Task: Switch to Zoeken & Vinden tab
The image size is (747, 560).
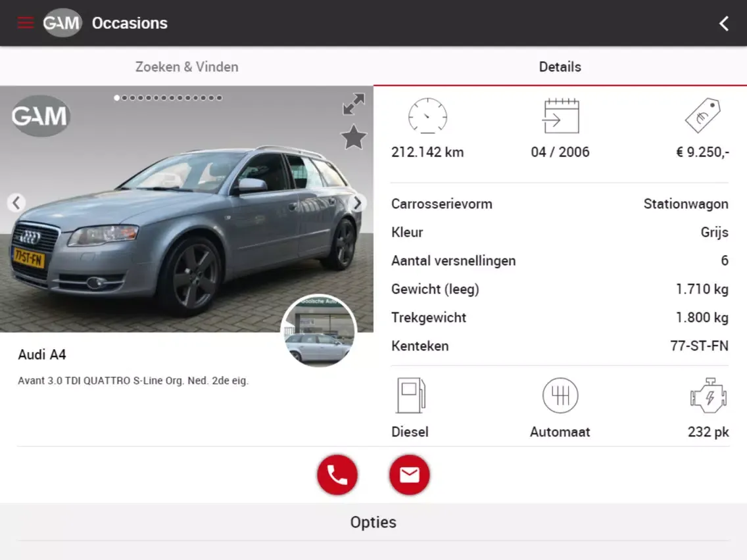Action: (187, 66)
